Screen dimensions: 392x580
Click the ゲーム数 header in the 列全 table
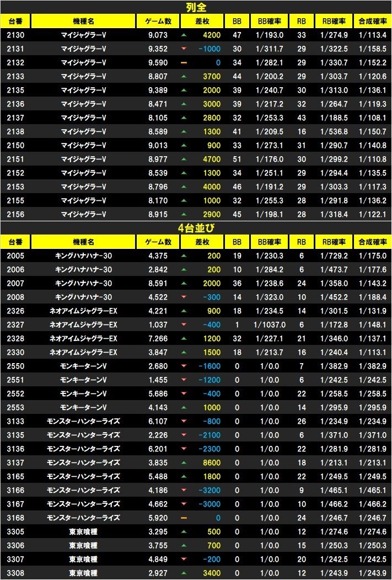point(158,21)
